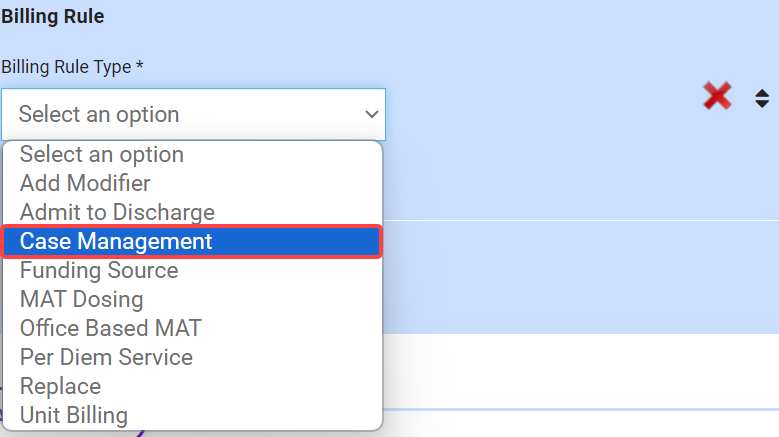
Task: Select Add Modifier from the list
Action: coord(85,184)
